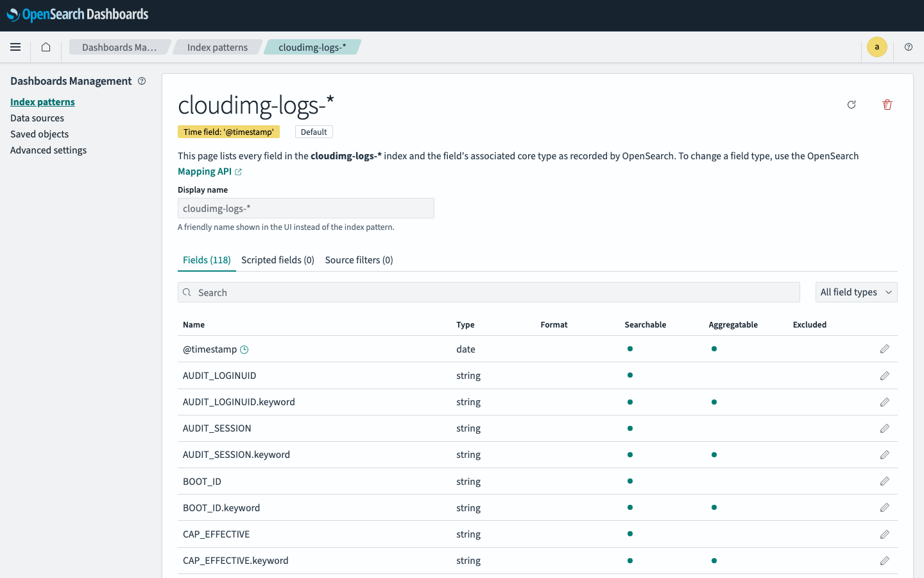This screenshot has width=924, height=578.
Task: Open the Mapping API link
Action: 210,171
